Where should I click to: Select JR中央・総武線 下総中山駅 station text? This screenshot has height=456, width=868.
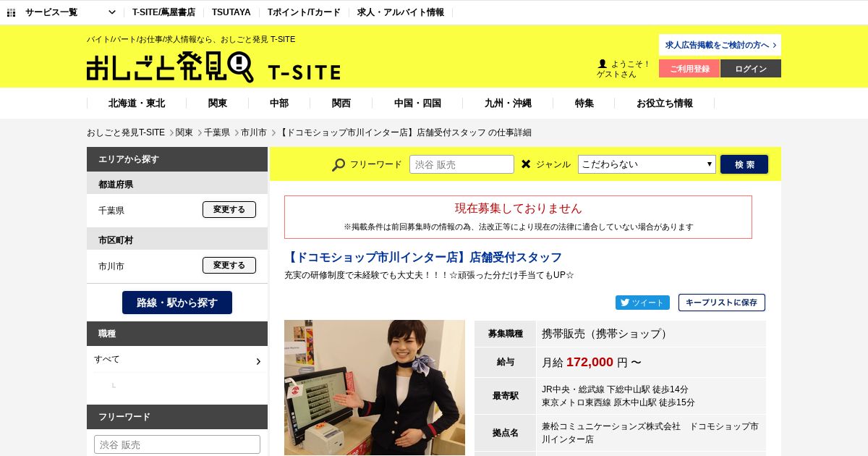(615, 389)
